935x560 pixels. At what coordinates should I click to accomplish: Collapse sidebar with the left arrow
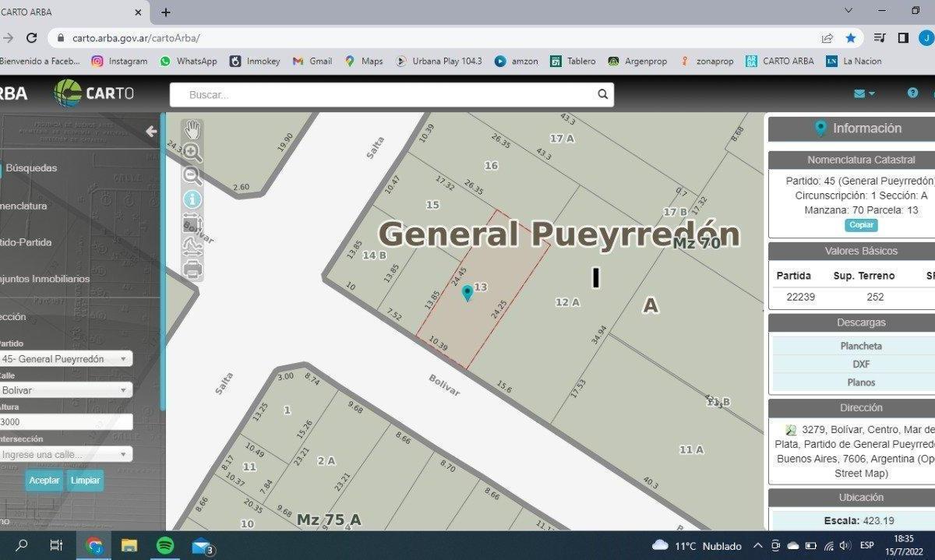[x=151, y=132]
